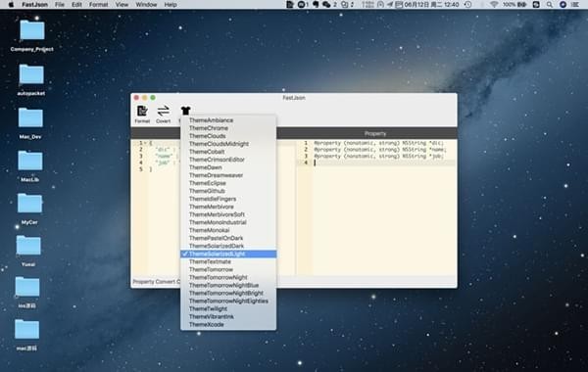Click the battery status icon
Image resolution: width=588 pixels, height=372 pixels.
[521, 5]
